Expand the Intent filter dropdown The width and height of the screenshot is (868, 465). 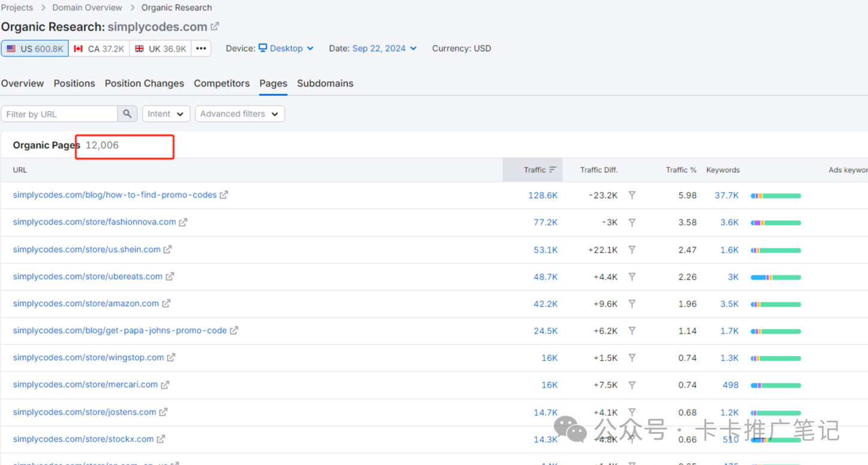[166, 114]
